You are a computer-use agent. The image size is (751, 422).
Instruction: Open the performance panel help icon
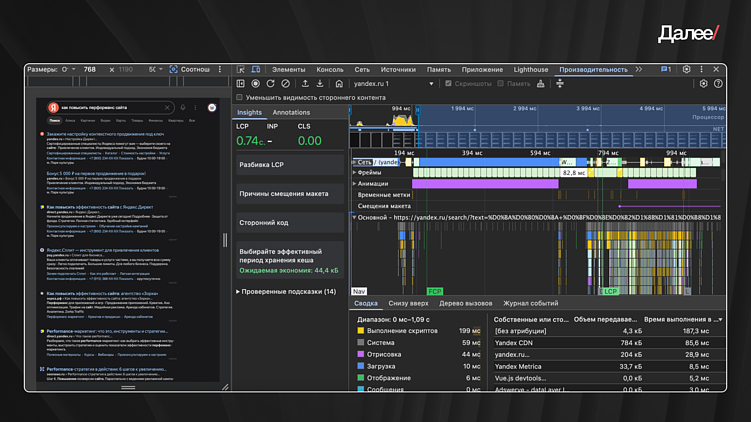coord(718,84)
